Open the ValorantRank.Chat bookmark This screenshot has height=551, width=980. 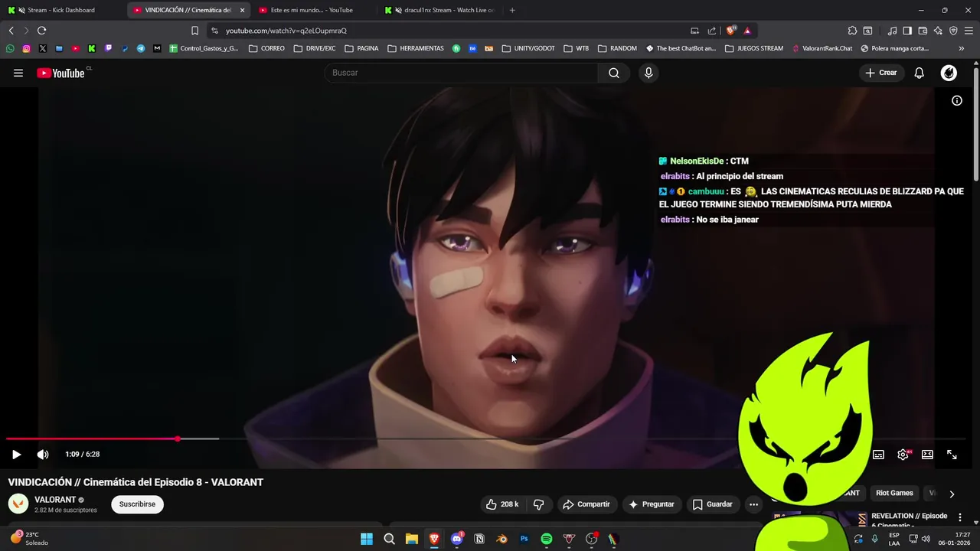coord(822,48)
